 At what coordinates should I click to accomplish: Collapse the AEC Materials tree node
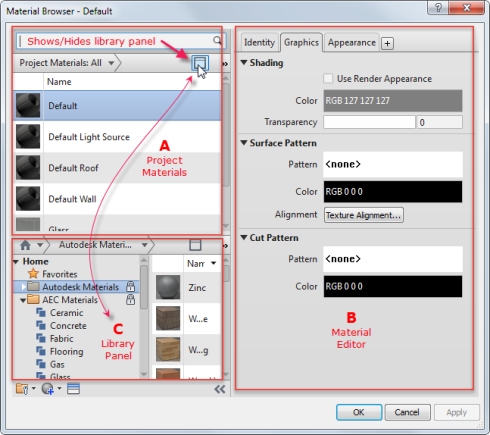point(23,300)
